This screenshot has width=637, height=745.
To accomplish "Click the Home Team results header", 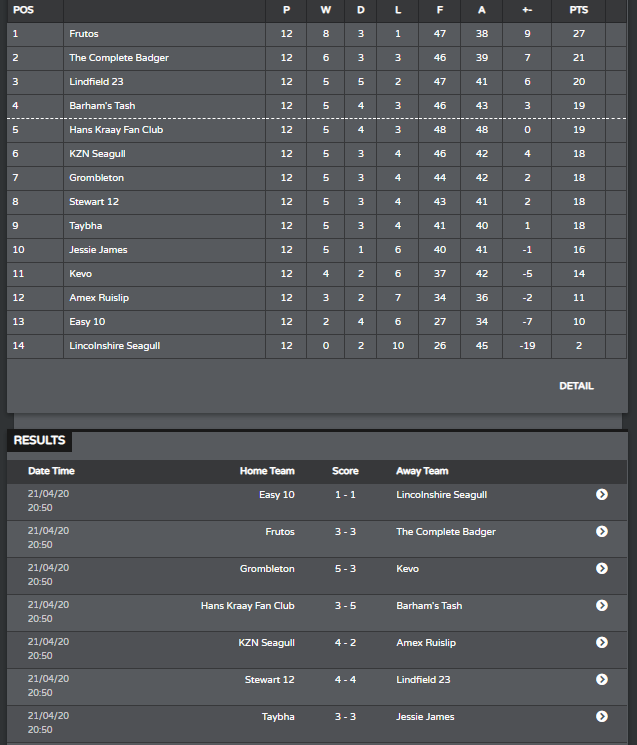I will (267, 471).
